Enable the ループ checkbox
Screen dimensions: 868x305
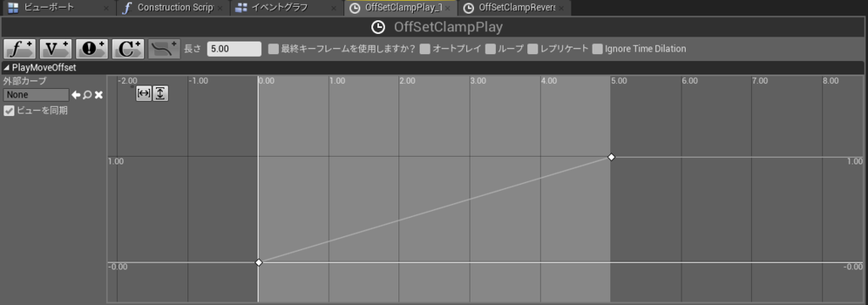point(491,48)
